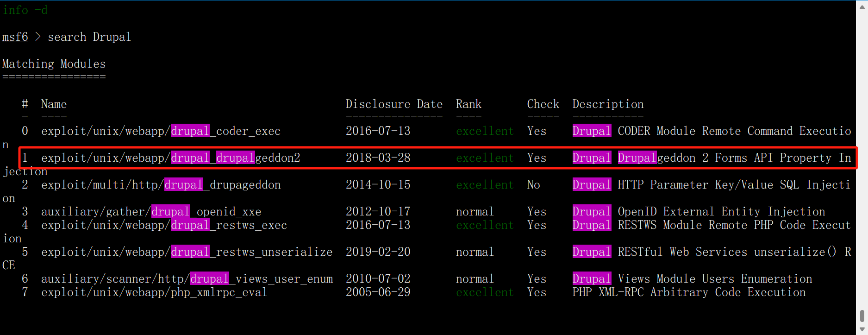The height and width of the screenshot is (335, 868).
Task: Click description 'PHP XML-RPC Arbitrary Code Execution'
Action: pos(689,292)
